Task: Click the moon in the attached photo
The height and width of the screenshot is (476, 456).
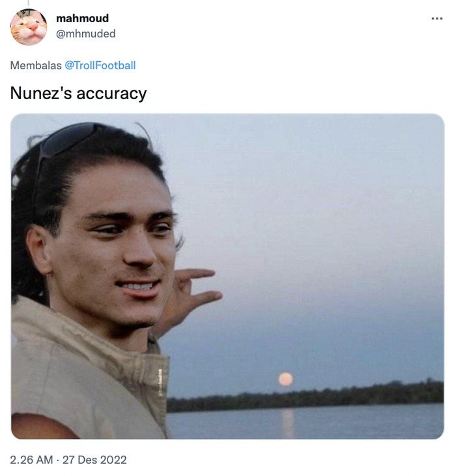Action: (285, 379)
